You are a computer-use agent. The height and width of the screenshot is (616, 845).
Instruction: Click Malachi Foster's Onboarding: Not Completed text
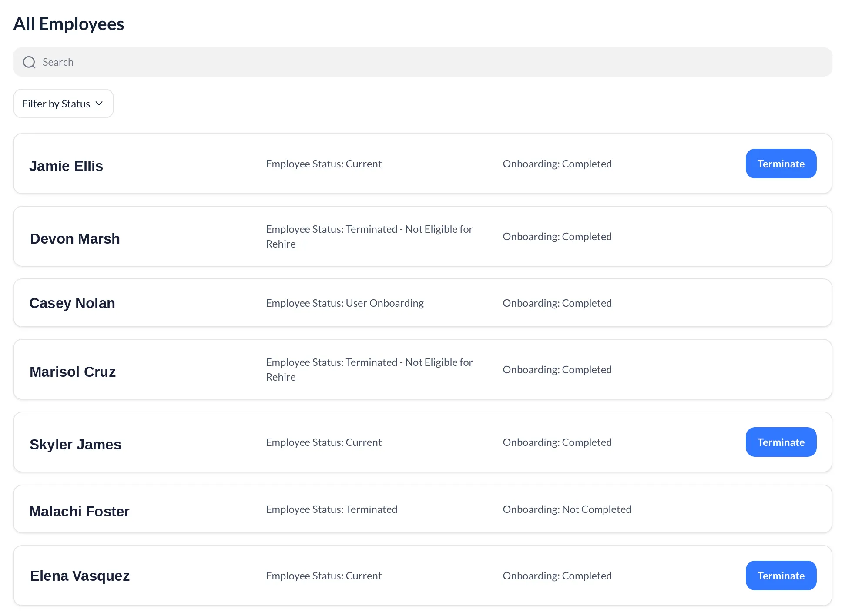click(x=567, y=509)
